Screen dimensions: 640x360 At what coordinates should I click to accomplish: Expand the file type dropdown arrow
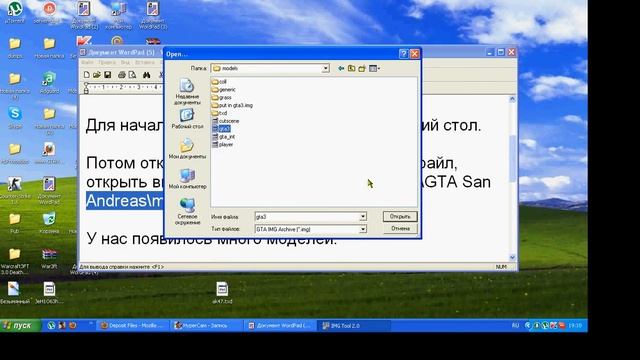[362, 229]
